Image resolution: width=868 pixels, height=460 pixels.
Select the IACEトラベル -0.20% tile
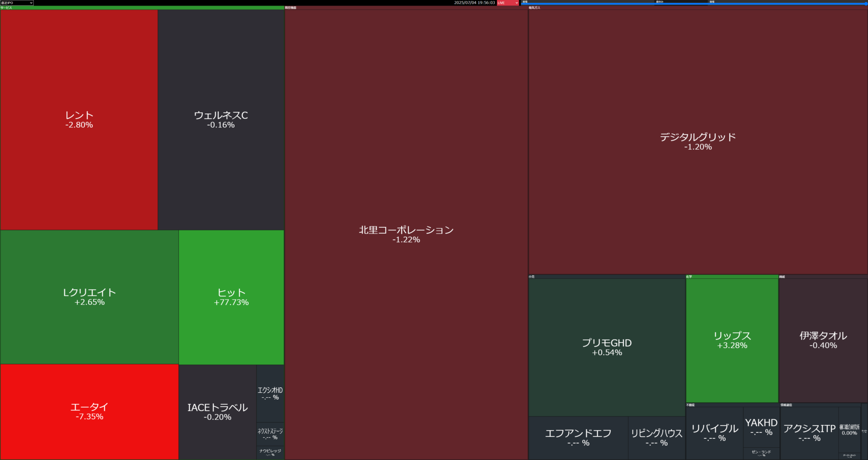[217, 412]
